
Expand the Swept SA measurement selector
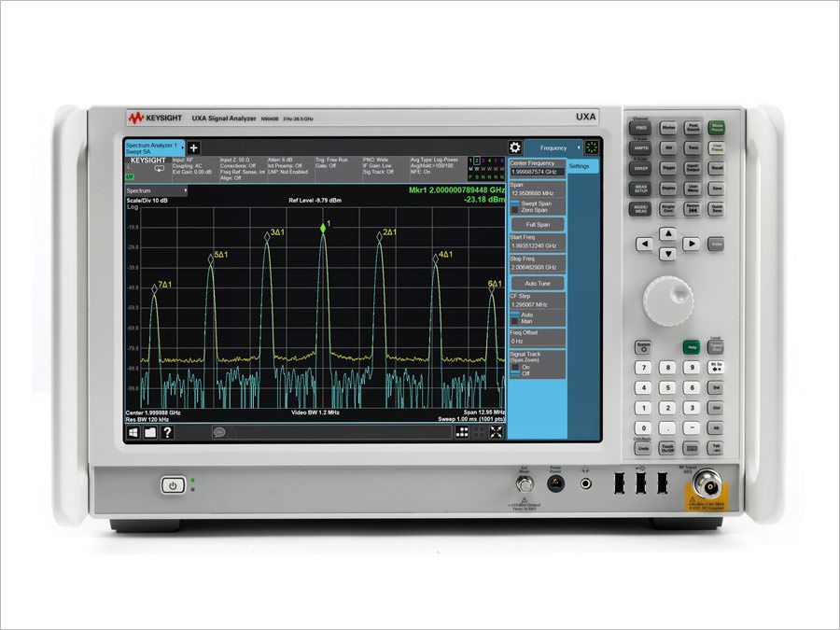point(183,149)
